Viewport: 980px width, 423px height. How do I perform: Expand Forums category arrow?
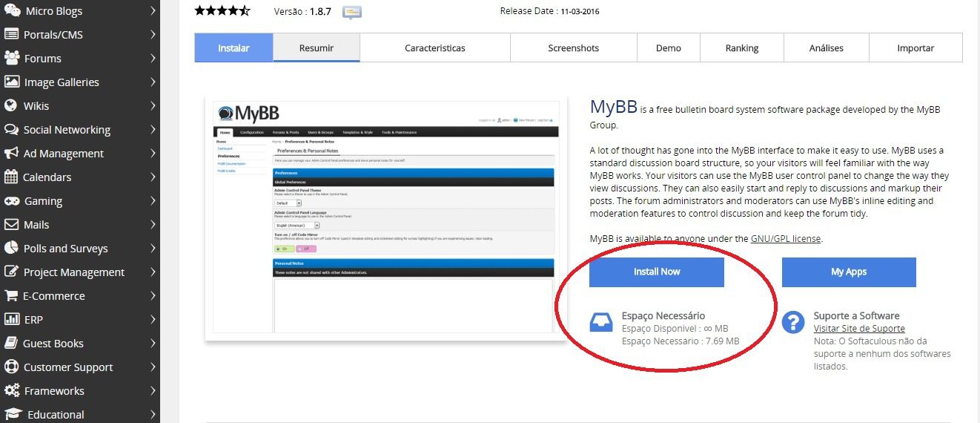point(152,58)
